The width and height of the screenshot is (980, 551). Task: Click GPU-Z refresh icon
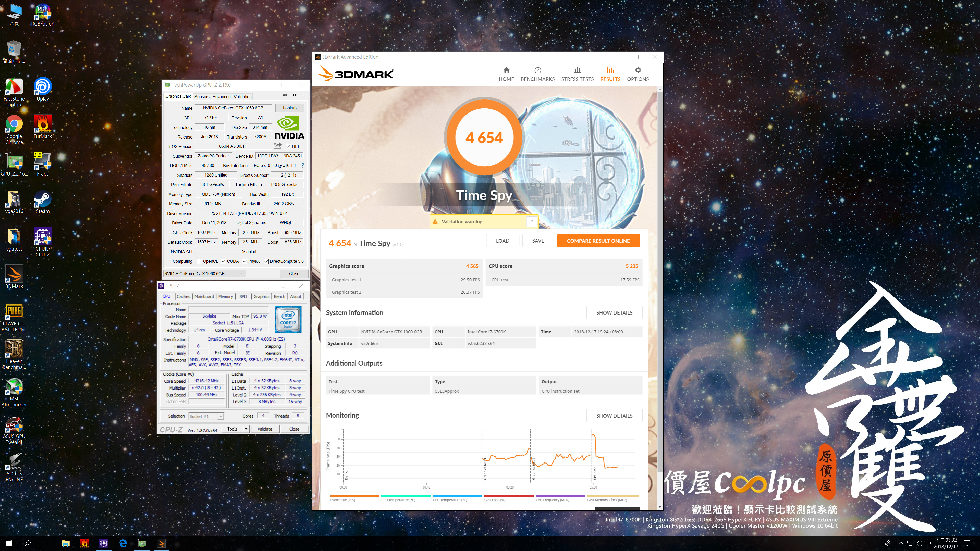295,95
